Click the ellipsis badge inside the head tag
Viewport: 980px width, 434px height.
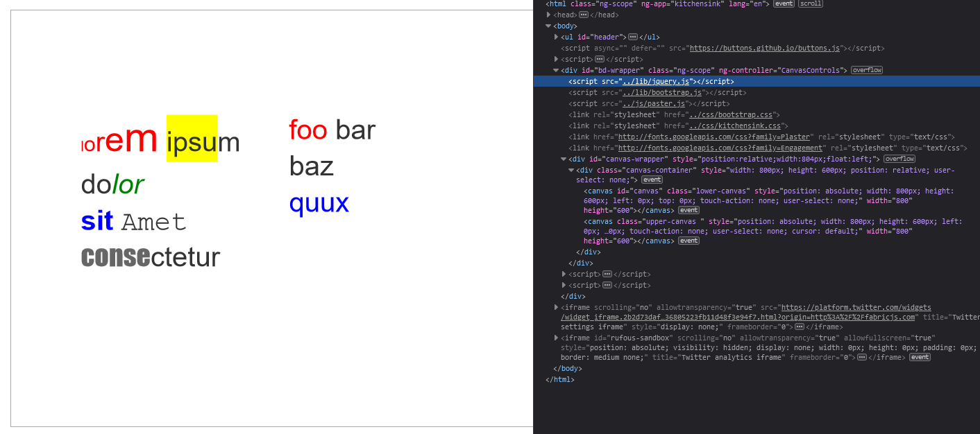(x=584, y=15)
